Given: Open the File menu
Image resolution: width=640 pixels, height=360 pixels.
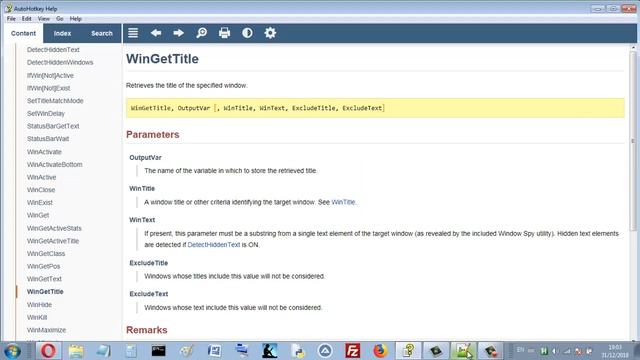Looking at the screenshot, I should click(11, 19).
